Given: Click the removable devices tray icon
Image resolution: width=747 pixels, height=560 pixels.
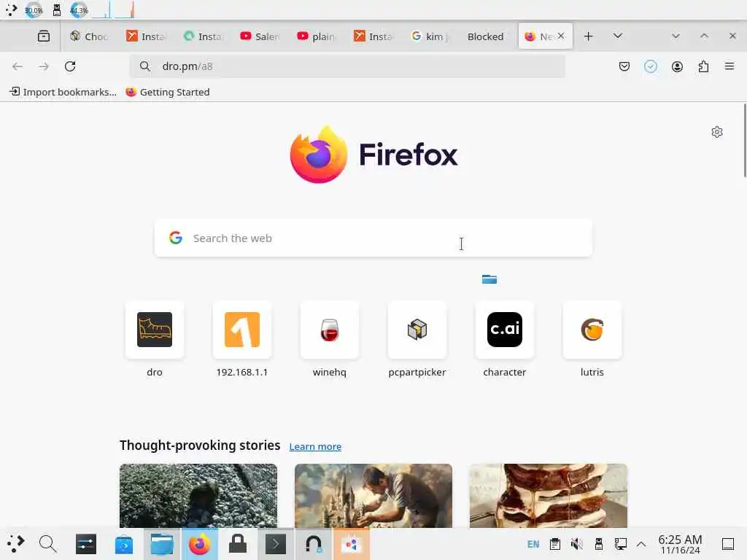Looking at the screenshot, I should [598, 544].
